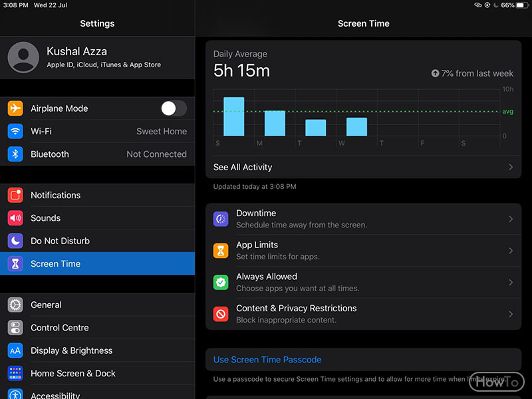Tap Kushal Azza's profile avatar
The image size is (532, 399).
23,57
